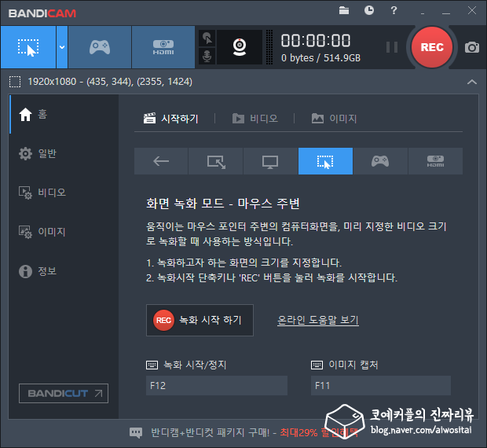
Task: Click the BANDICAM logo
Action: [x=42, y=13]
